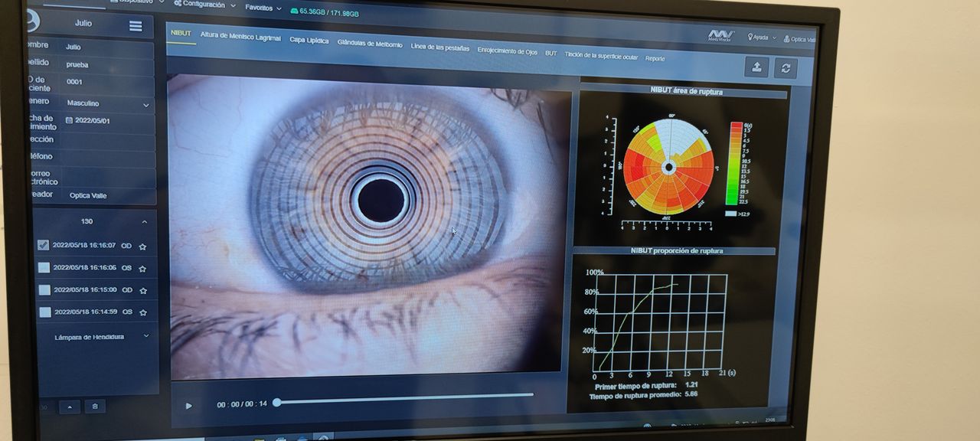980x441 pixels.
Task: Click the Ayuda help menu
Action: 760,38
